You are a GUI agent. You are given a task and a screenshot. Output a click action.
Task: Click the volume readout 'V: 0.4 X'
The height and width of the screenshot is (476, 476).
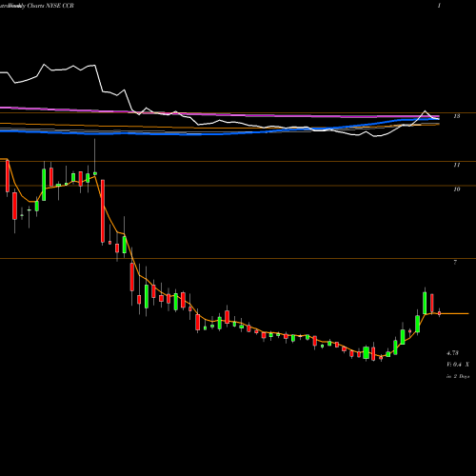pyautogui.click(x=458, y=365)
